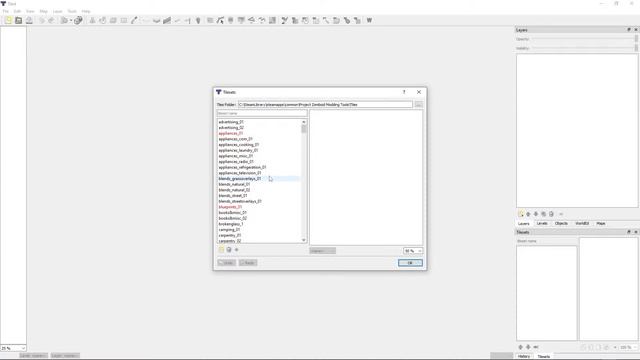
Task: Open the map zoom 25% dropdown
Action: [x=13, y=348]
